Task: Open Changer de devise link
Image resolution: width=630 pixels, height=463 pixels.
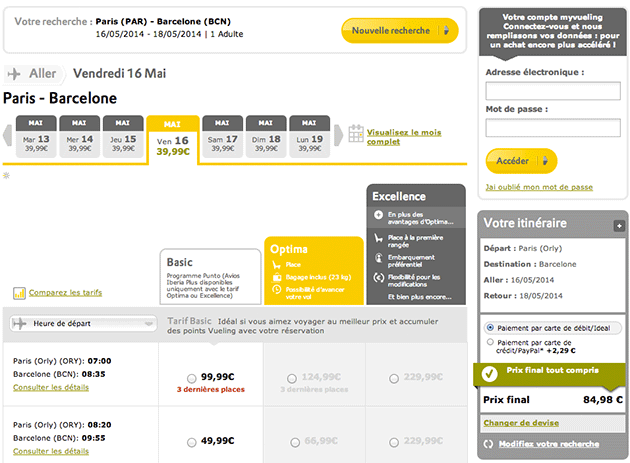Action: (521, 423)
